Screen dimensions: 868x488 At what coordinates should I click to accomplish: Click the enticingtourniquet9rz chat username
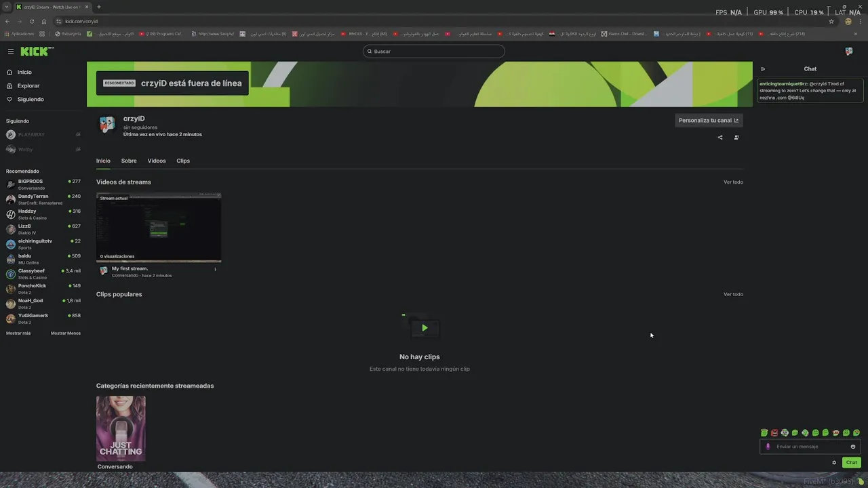point(784,84)
